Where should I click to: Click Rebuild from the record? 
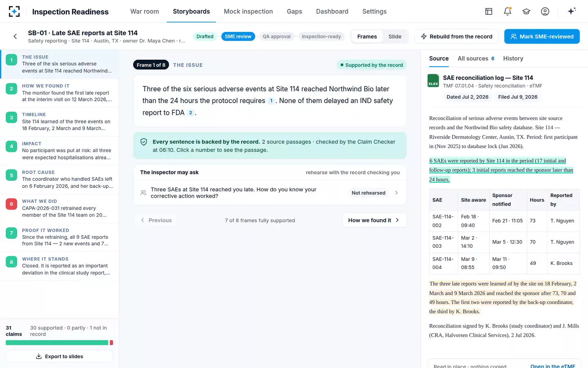pos(457,36)
